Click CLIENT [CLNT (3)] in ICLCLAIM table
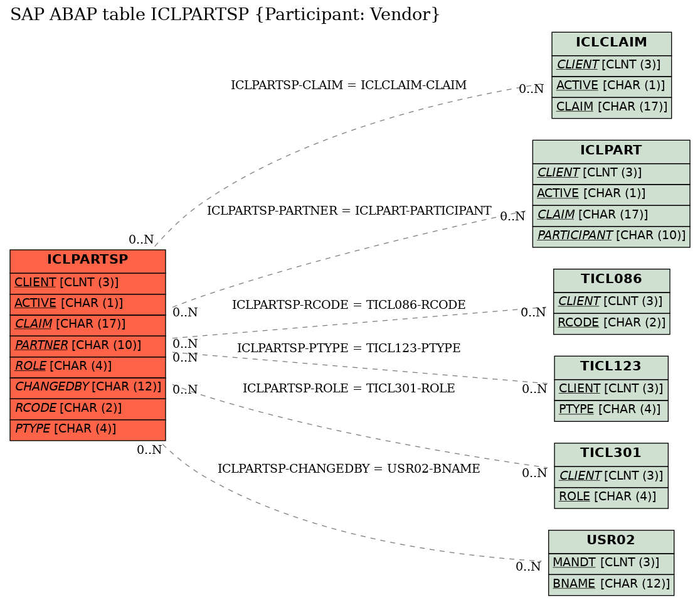This screenshot has height=602, width=700. click(611, 66)
